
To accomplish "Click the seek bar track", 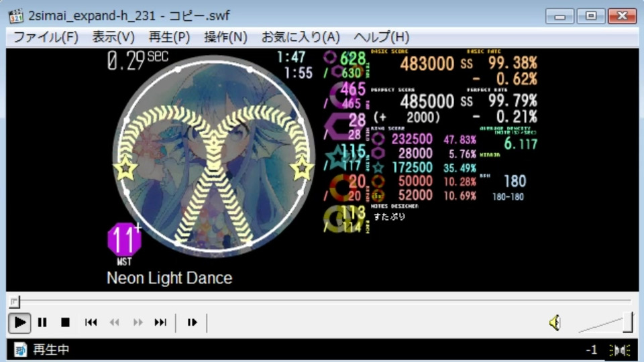I will (x=323, y=301).
